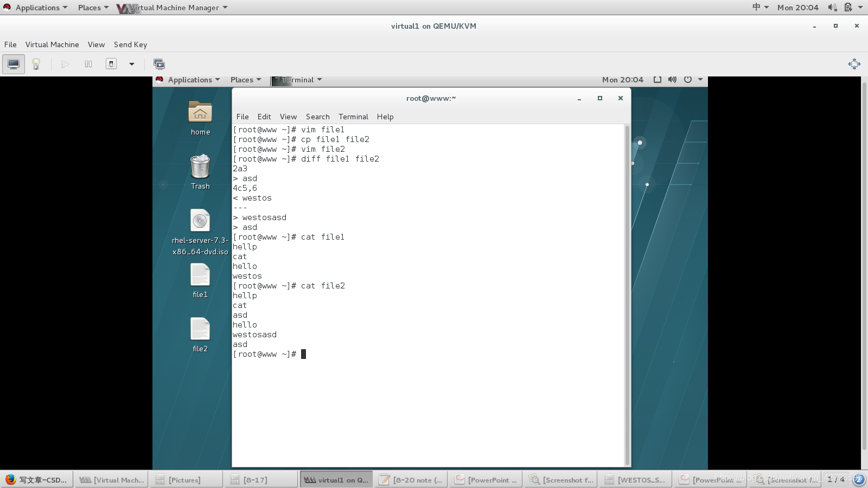The image size is (868, 488).
Task: Switch to the CSDN Firefox taskbar window
Action: point(36,479)
